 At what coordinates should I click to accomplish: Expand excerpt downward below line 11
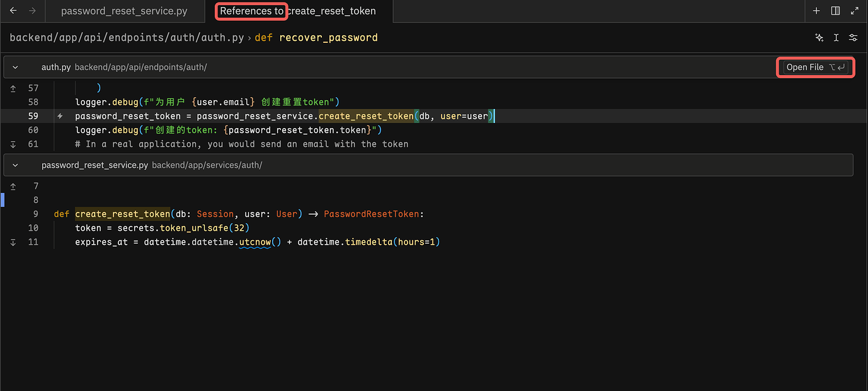[x=13, y=242]
